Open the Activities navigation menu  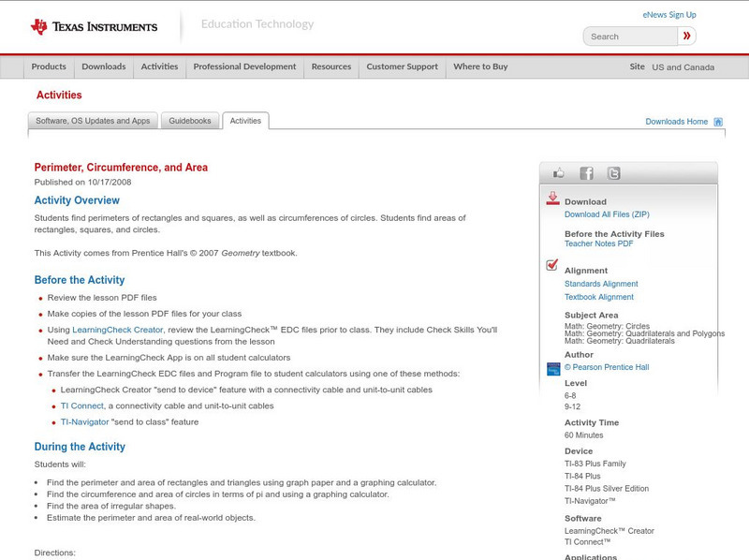[159, 66]
